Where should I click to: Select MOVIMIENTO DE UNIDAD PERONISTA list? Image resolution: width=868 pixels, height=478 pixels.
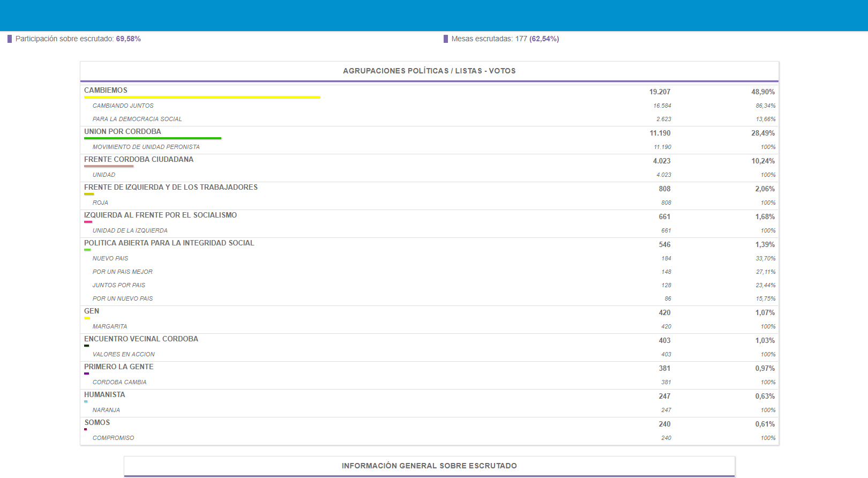click(x=146, y=147)
